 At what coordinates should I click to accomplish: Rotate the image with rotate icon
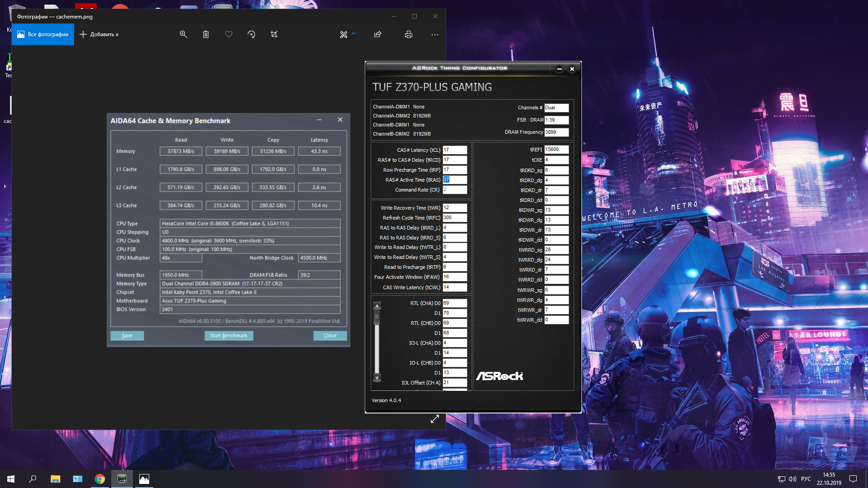click(251, 34)
